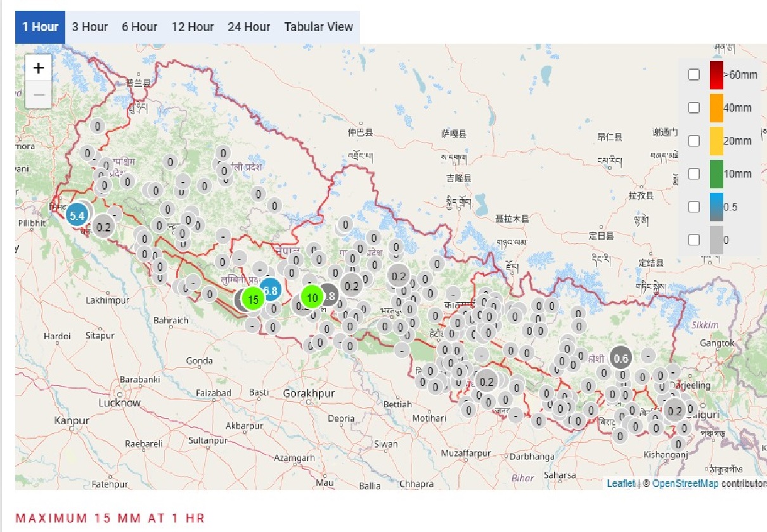Click the 0.2 marker near Siliguri
767x532 pixels.
(675, 411)
